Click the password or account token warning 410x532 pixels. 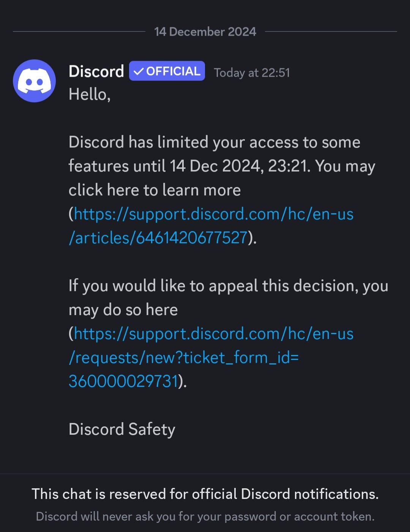point(205,516)
